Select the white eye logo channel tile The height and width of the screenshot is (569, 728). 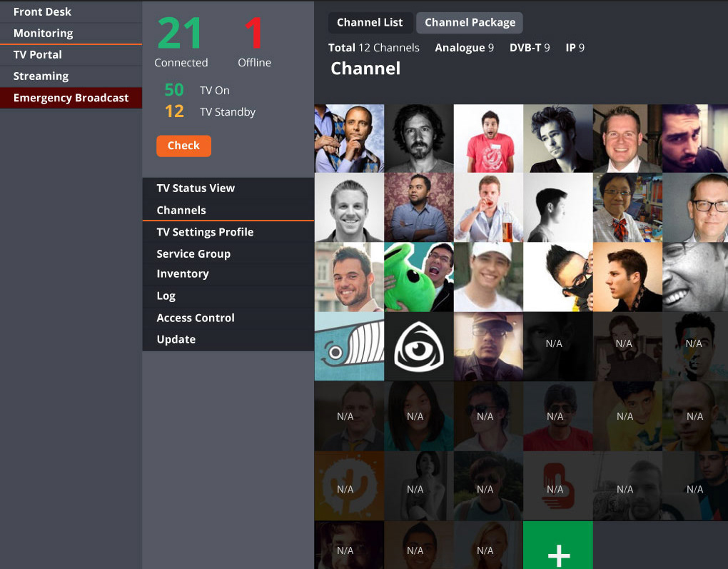pyautogui.click(x=419, y=346)
